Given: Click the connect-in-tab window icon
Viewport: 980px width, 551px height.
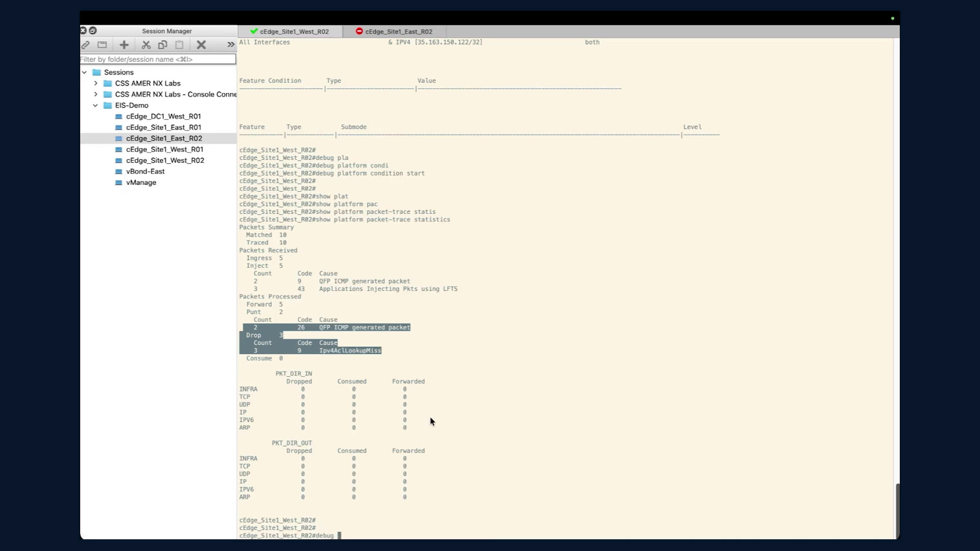Looking at the screenshot, I should [102, 45].
